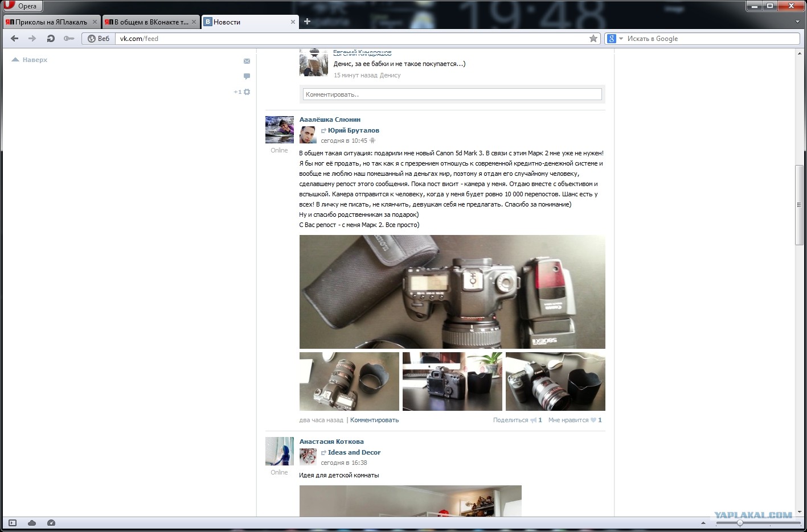Switch to the В общем в ВКонтакте tab

151,22
